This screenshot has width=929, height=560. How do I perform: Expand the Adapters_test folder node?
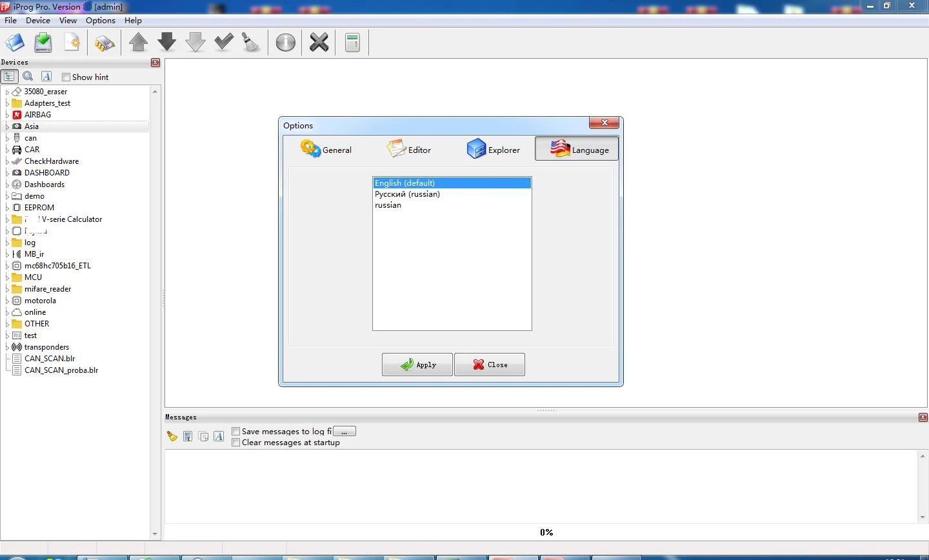(x=7, y=103)
